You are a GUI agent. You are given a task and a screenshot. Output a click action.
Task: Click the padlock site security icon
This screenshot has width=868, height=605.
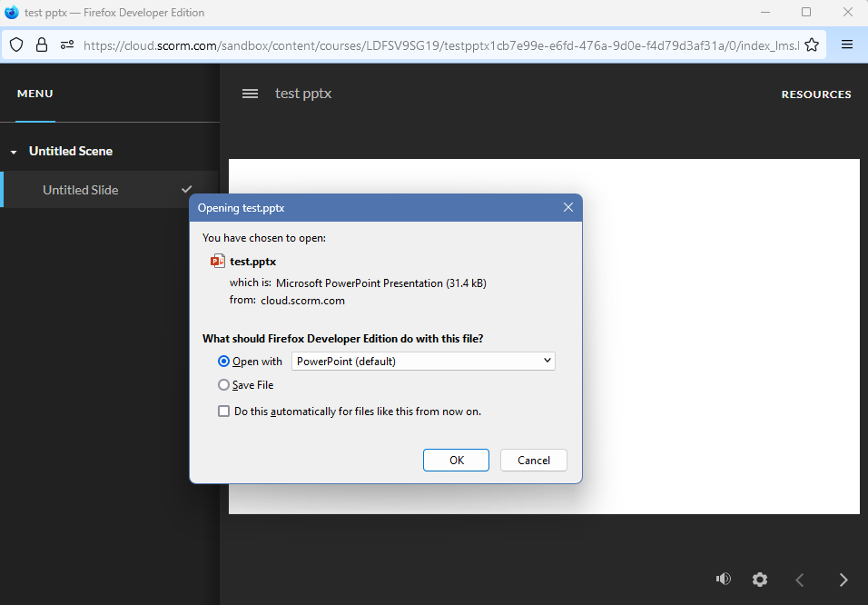[42, 45]
